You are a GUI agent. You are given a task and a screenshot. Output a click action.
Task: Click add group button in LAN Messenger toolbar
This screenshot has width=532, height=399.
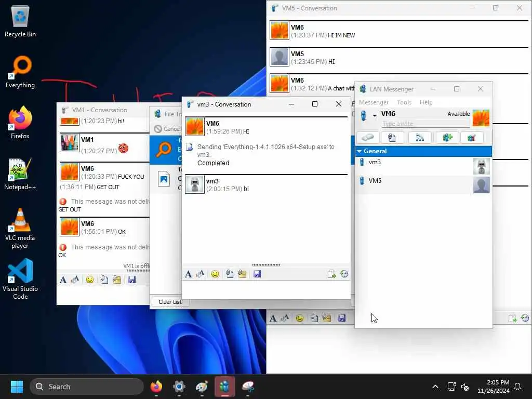(x=447, y=138)
